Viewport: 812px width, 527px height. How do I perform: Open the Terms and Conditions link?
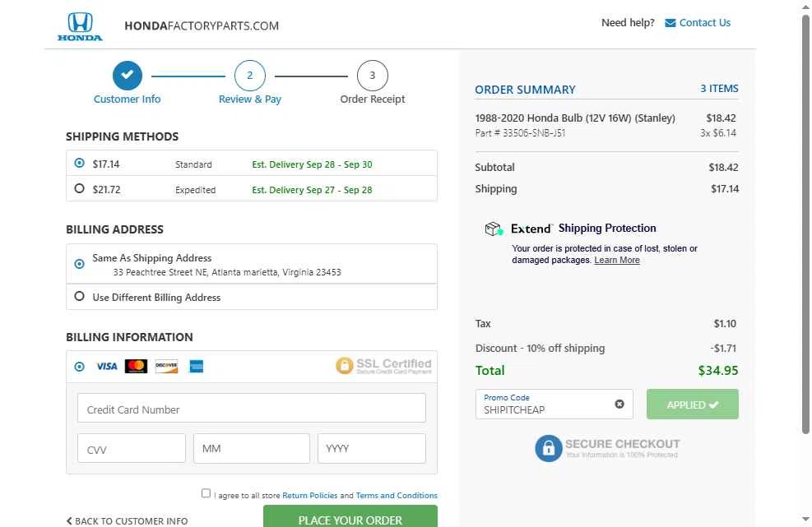(x=397, y=496)
